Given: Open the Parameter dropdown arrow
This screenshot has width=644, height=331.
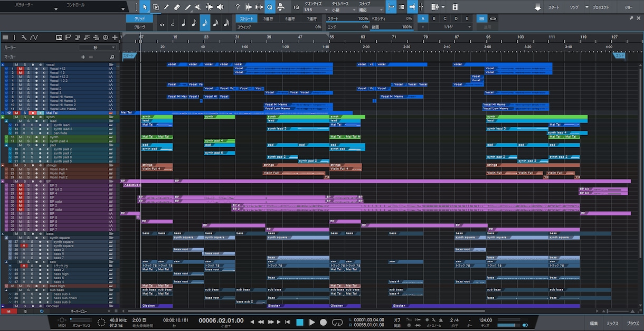Looking at the screenshot, I should click(56, 10).
